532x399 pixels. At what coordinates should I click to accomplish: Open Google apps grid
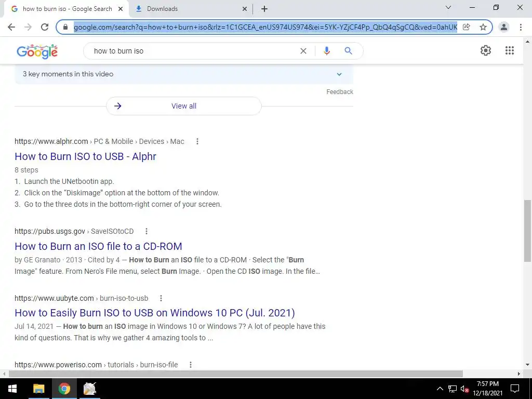(x=509, y=50)
